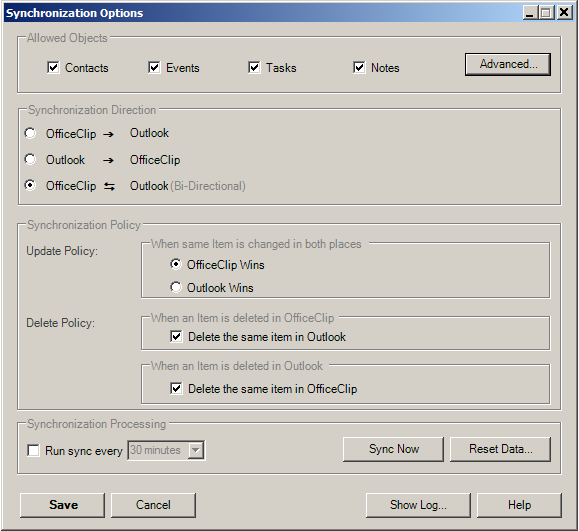
Task: Toggle Delete the same item in Outlook
Action: [176, 337]
